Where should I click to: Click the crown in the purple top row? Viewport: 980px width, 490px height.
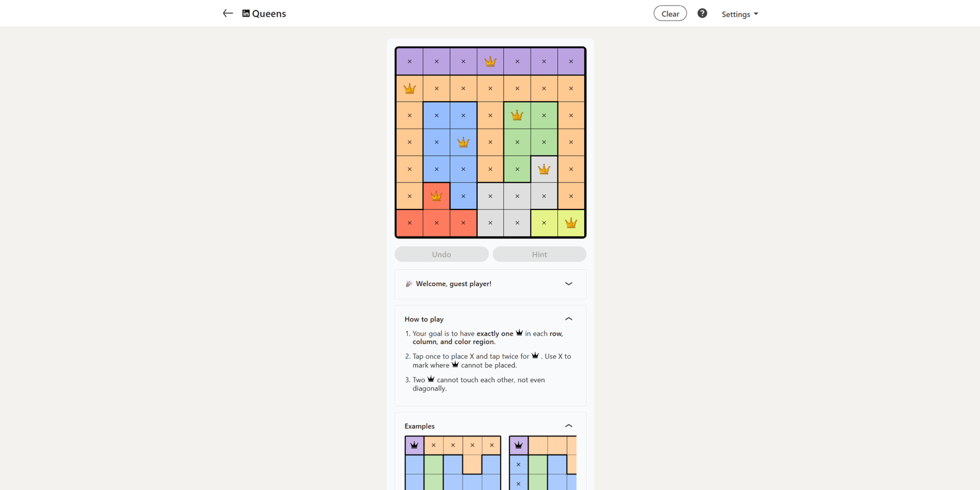click(490, 61)
